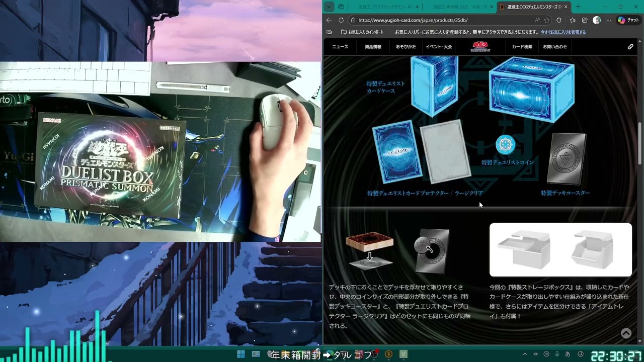Expand the hidden system tray icons chevron

point(525,354)
